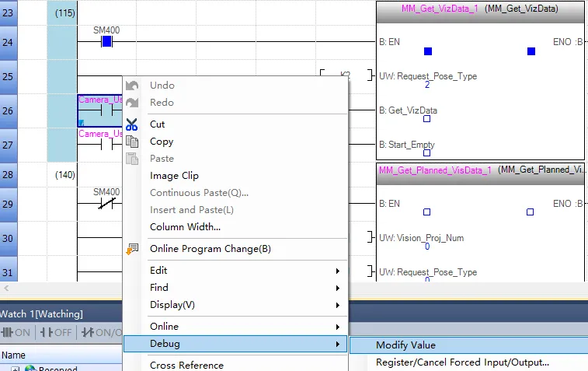Click the UW: Vision_Proj_Num input label
Viewport: 588px width, 371px height.
(x=422, y=238)
